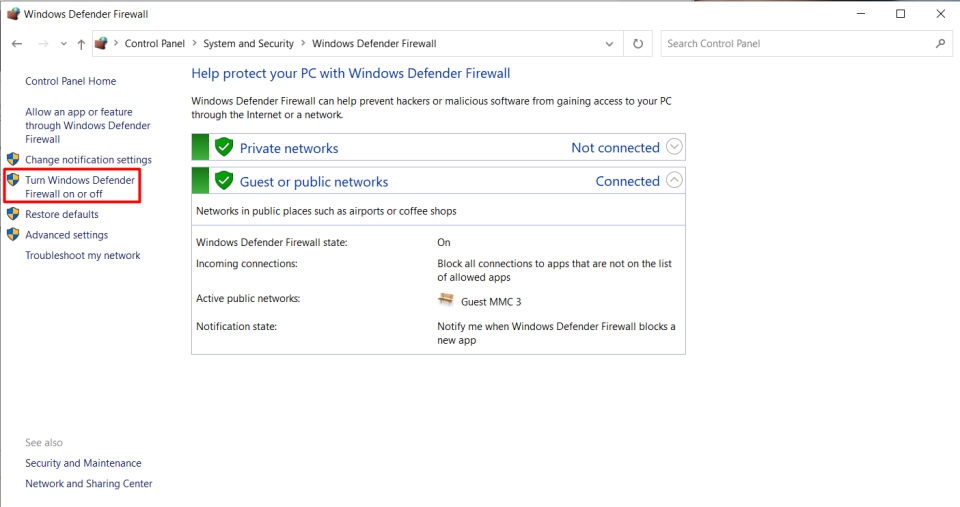Go to Control Panel Home
Screen dimensions: 960x507
pos(70,82)
